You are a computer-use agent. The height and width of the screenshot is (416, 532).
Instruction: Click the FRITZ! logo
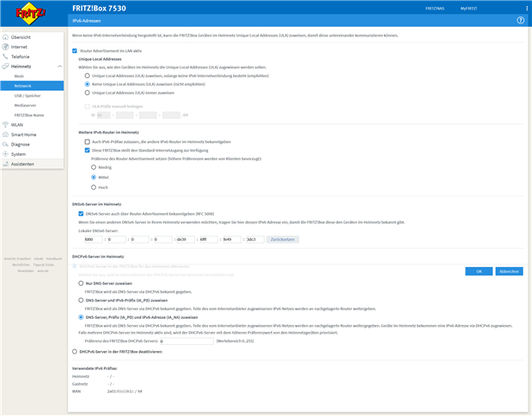(30, 13)
